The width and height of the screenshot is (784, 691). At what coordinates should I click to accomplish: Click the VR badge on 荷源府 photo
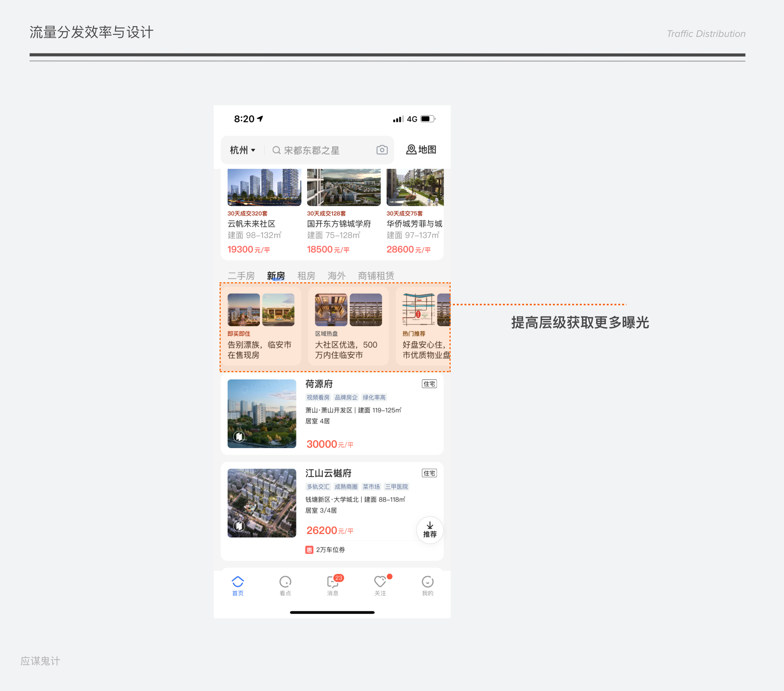[239, 436]
